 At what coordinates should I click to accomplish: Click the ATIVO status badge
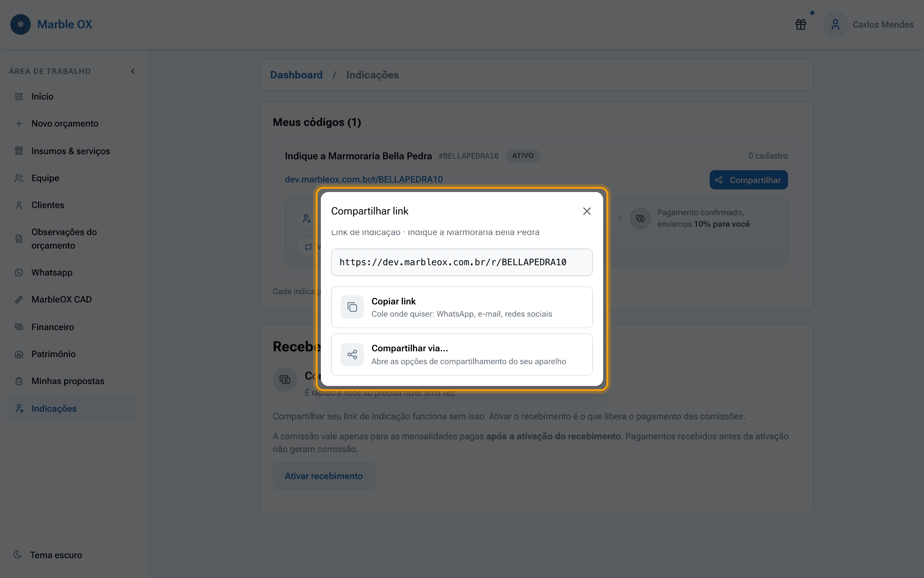pyautogui.click(x=523, y=156)
